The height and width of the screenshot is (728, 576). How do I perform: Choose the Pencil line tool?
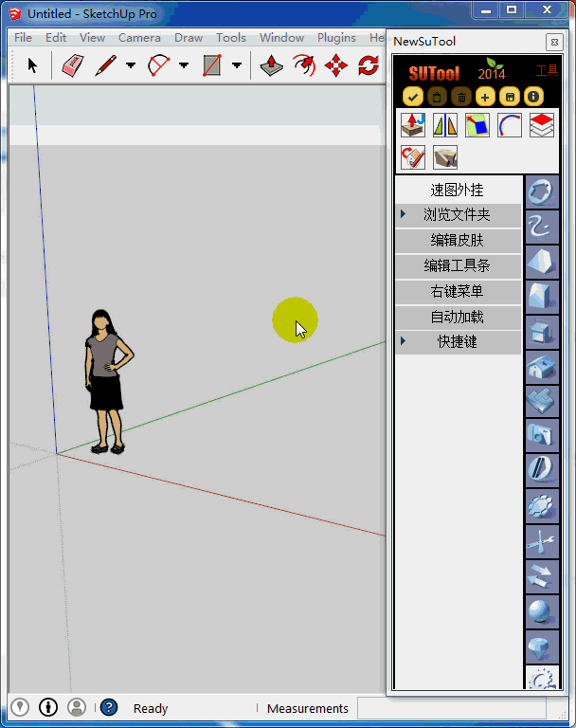tap(106, 65)
